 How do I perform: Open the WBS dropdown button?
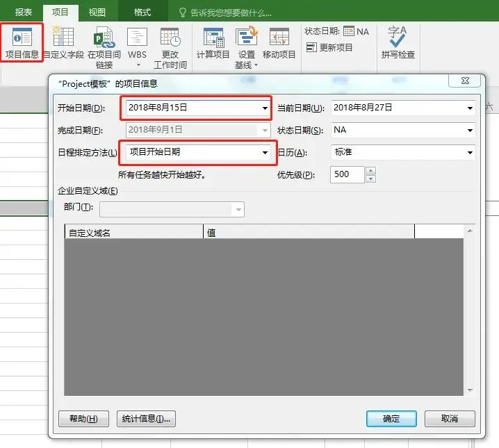tap(137, 47)
